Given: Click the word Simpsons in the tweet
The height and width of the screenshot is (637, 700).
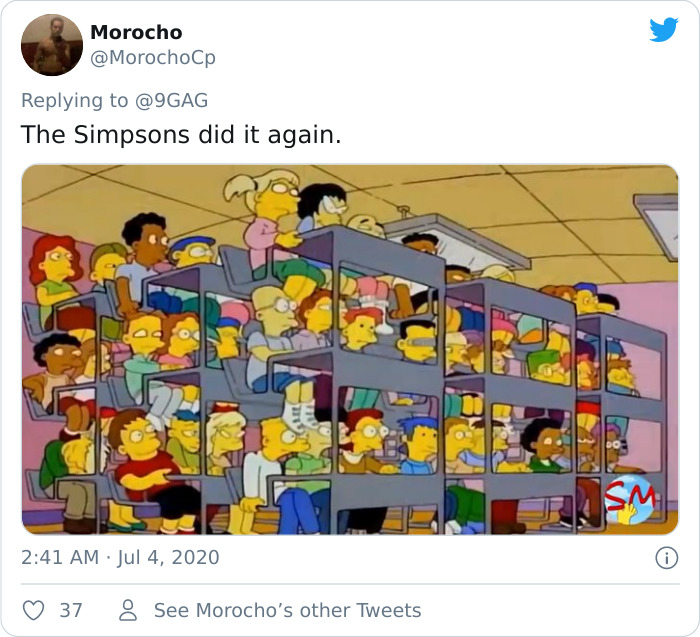Looking at the screenshot, I should 132,134.
